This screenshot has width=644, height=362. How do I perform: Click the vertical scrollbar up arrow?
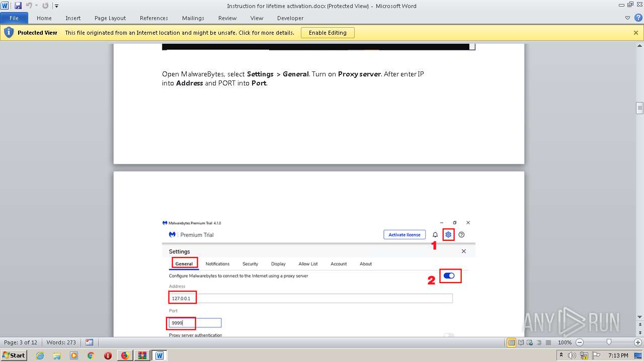[x=639, y=46]
